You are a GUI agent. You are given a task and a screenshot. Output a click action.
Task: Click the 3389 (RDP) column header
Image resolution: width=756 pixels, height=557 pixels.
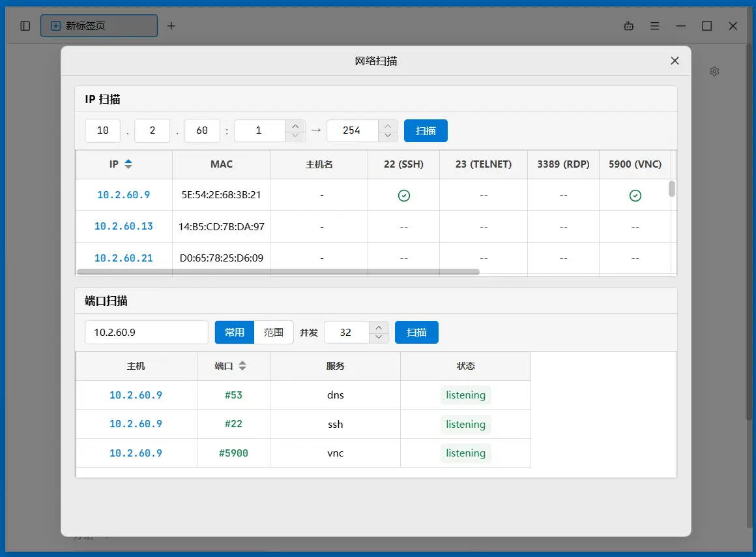pos(563,164)
